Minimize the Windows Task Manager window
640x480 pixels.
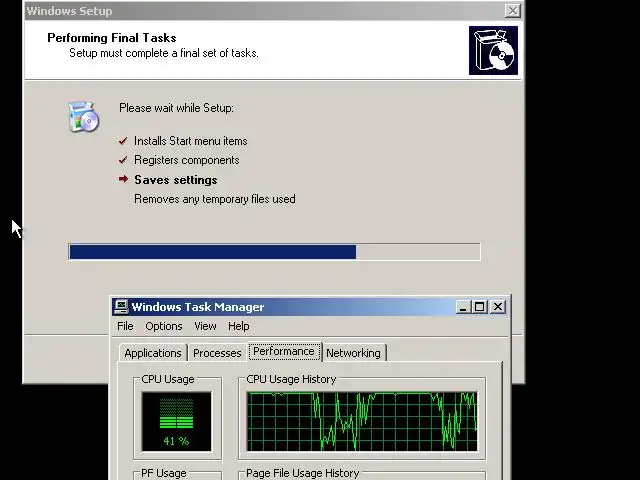click(463, 307)
